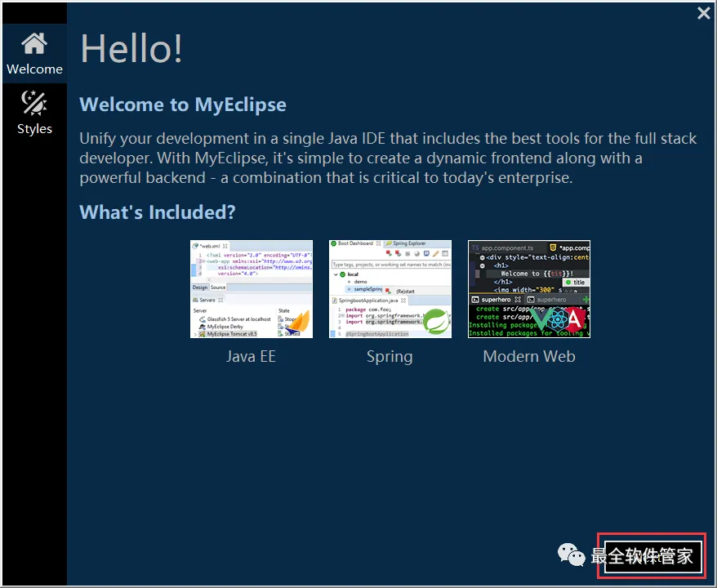The height and width of the screenshot is (588, 717).
Task: Click the Spring label
Action: (390, 357)
